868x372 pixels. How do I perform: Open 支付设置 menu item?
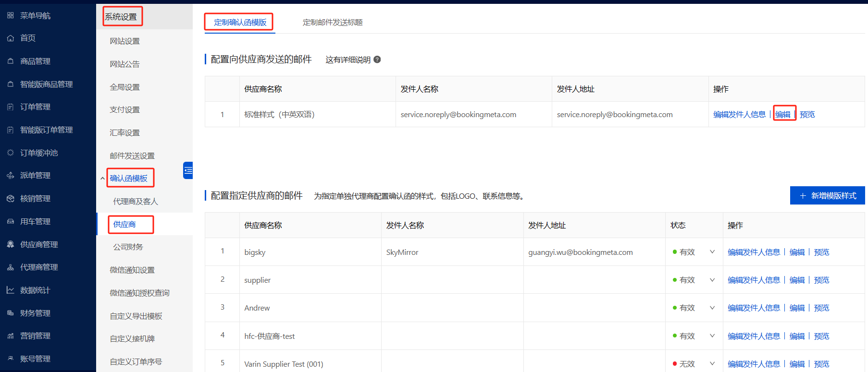125,109
